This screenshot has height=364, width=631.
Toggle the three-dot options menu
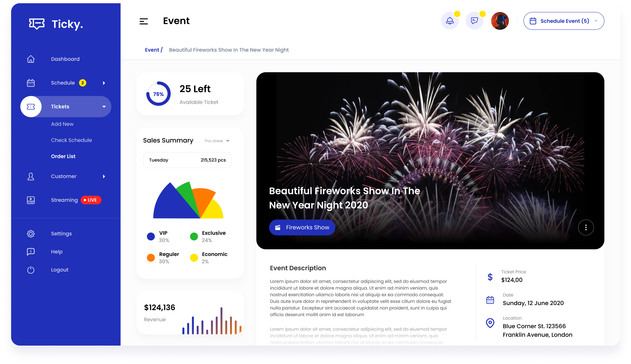coord(586,227)
